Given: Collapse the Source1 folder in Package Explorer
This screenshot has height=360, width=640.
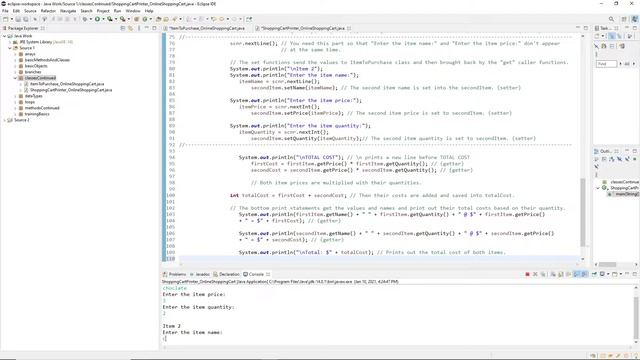Looking at the screenshot, I should pos(10,48).
